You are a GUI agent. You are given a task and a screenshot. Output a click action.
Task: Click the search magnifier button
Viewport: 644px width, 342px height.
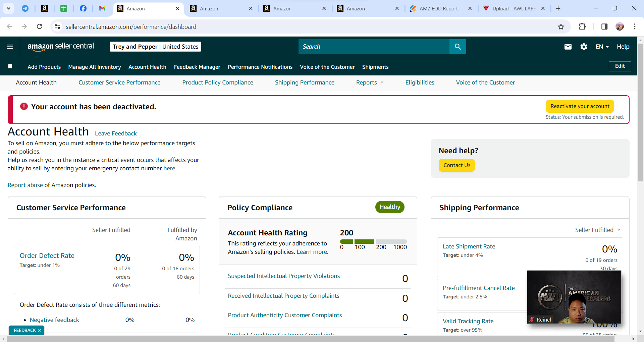point(458,47)
